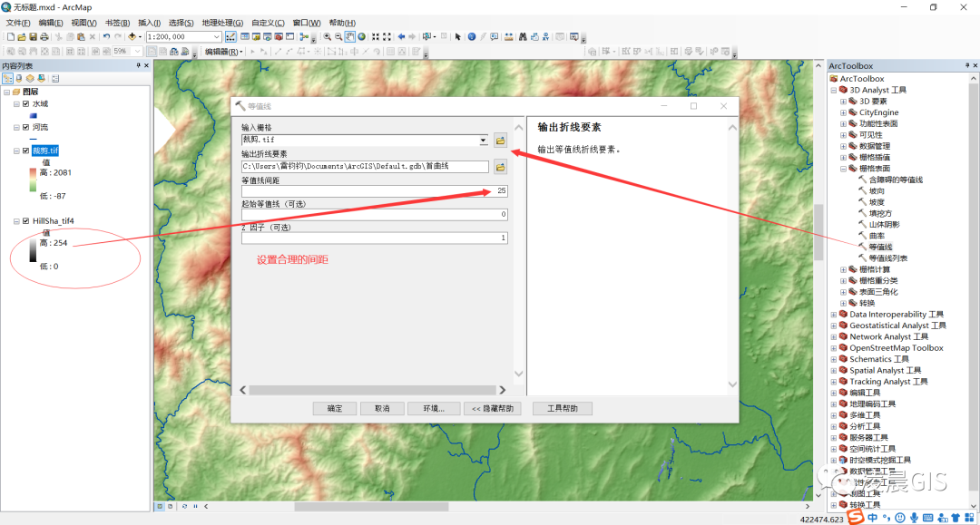Click the Print icon in the toolbar

pos(44,37)
